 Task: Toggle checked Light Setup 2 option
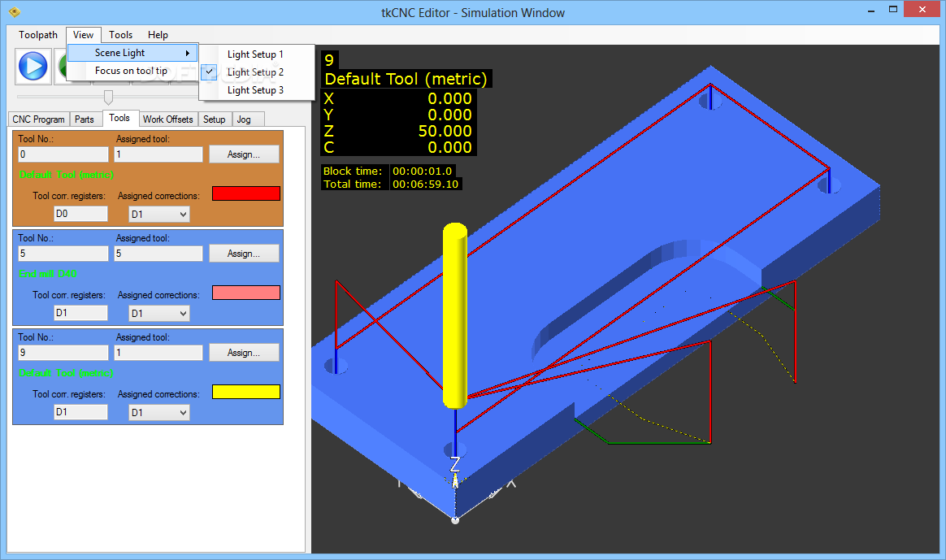(x=256, y=72)
